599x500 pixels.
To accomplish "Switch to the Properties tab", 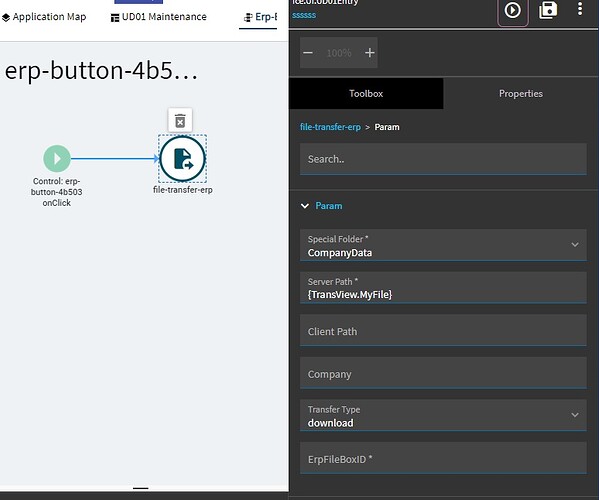I will click(521, 94).
